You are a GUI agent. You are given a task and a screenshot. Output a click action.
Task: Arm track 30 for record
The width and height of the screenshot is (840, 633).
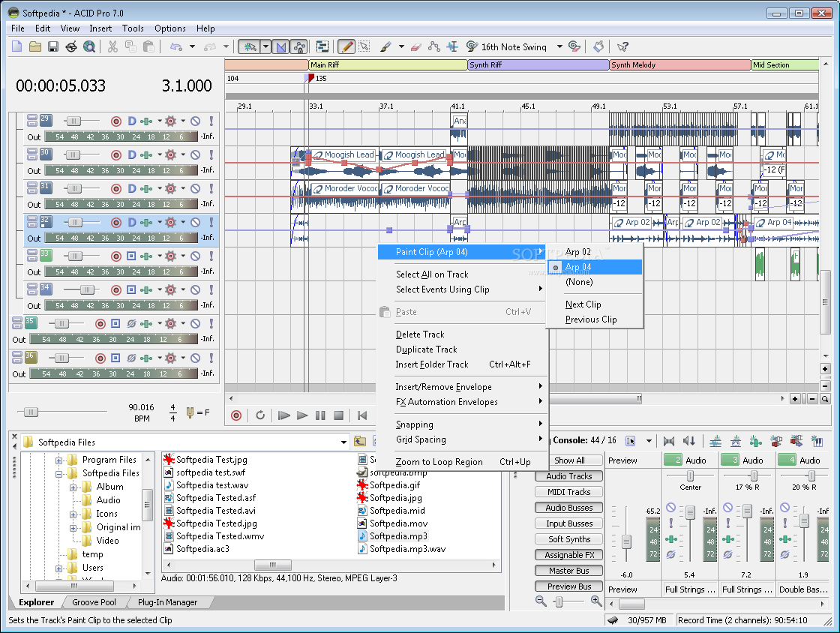pos(116,154)
